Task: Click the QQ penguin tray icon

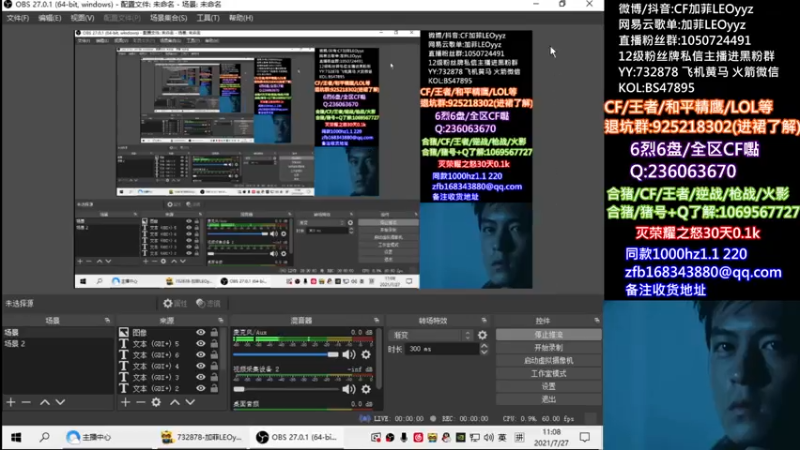Action: (446, 438)
